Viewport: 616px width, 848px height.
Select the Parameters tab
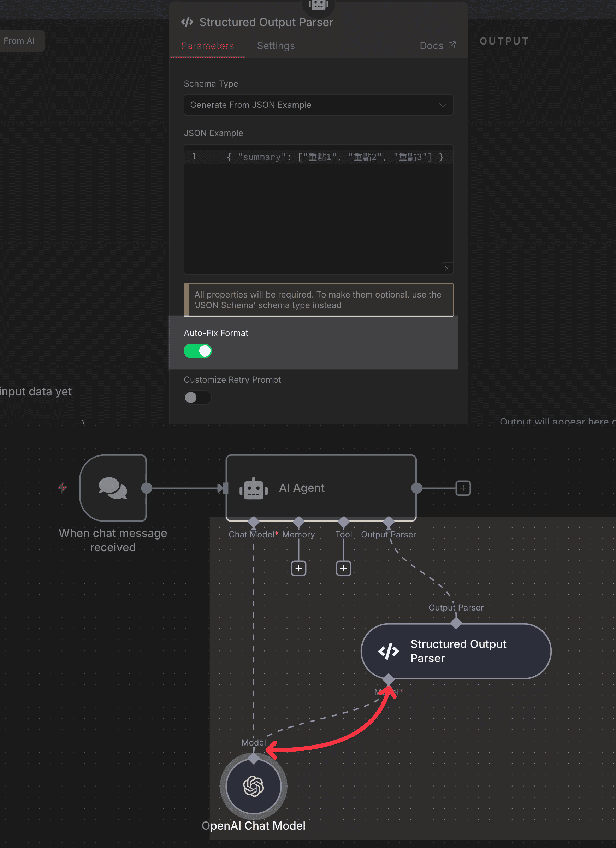coord(207,45)
